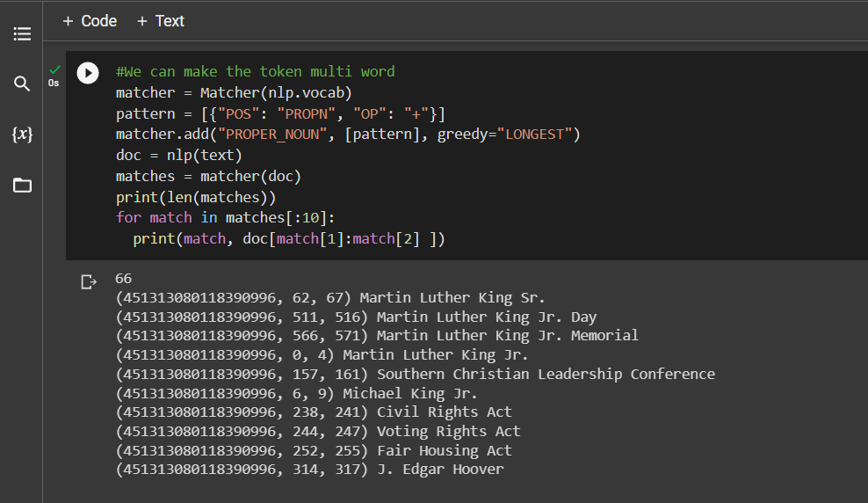Click the 'for match in matches[:10]:' line

(x=225, y=218)
